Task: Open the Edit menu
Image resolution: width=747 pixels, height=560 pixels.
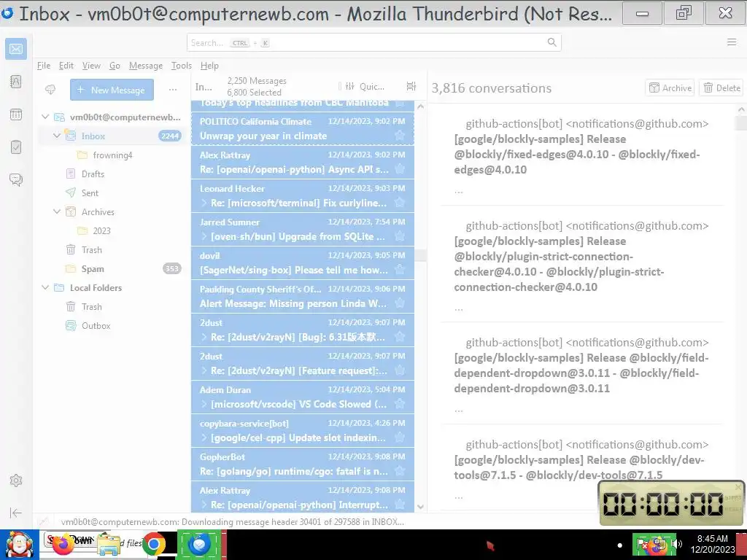Action: (x=66, y=66)
